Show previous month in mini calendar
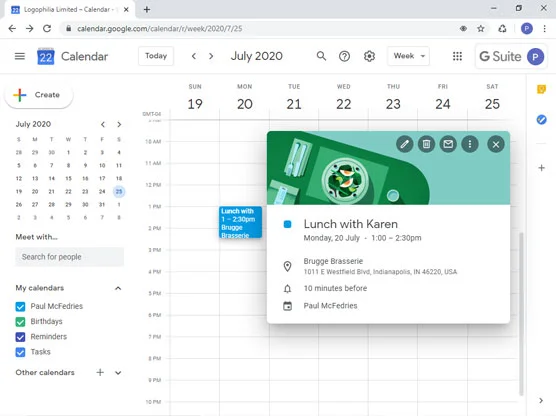This screenshot has width=556, height=416. tap(103, 124)
